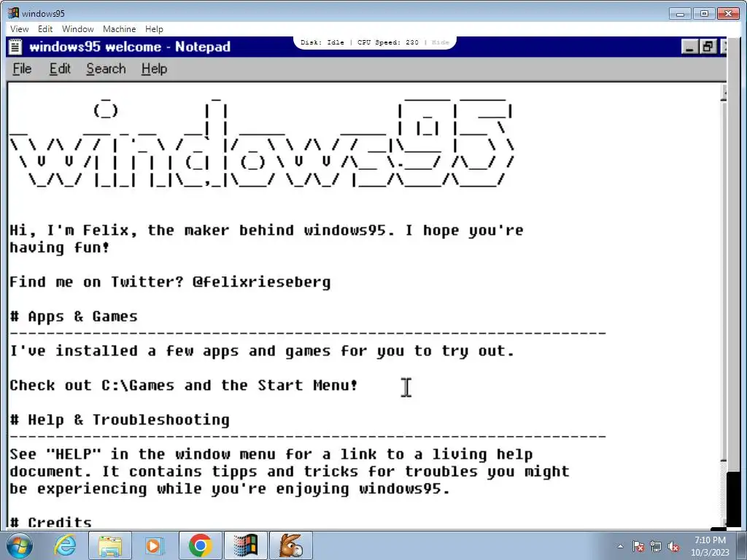Open the Machine menu
747x560 pixels.
(x=119, y=29)
